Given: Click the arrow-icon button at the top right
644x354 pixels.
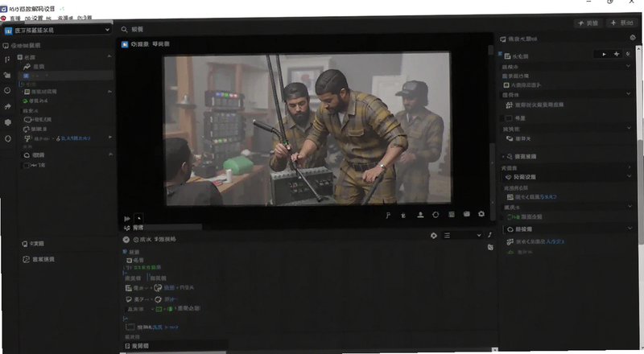Looking at the screenshot, I should pos(588,23).
